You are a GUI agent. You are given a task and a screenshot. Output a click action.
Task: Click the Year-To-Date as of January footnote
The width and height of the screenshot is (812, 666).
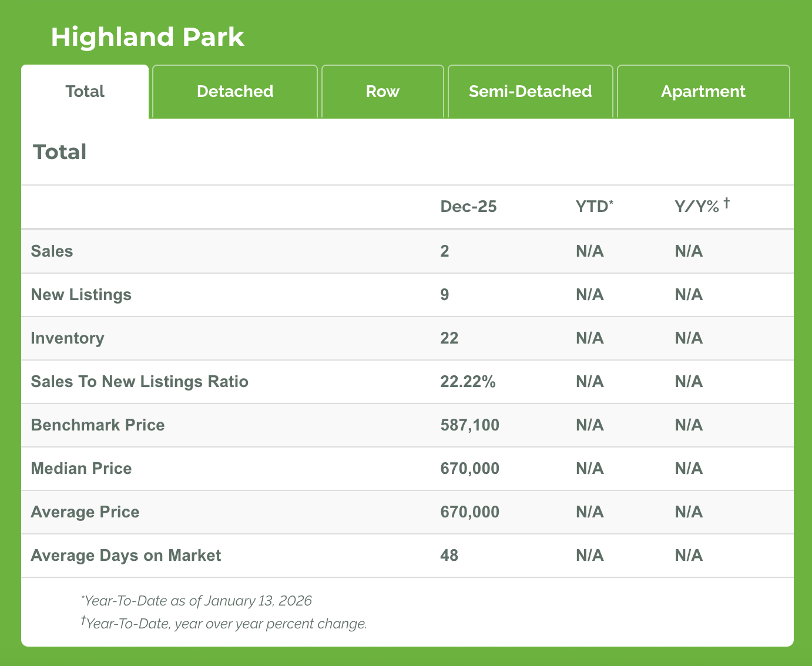coord(196,601)
